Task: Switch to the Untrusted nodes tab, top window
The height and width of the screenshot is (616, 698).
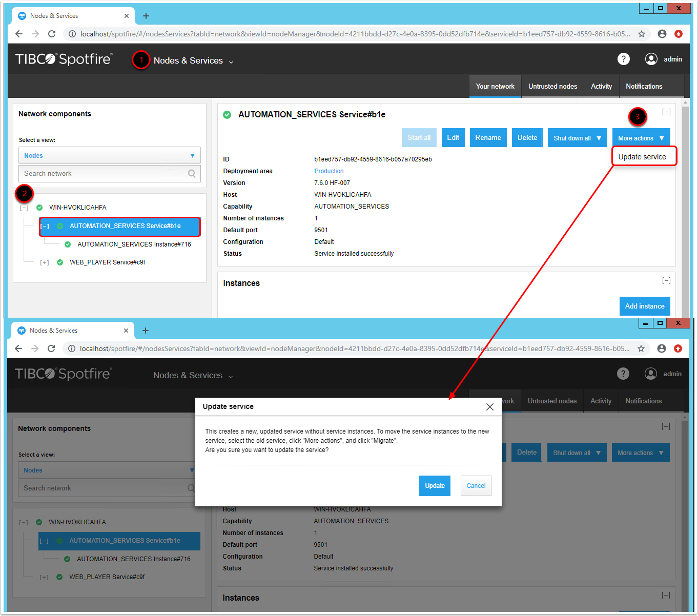Action: pyautogui.click(x=553, y=86)
